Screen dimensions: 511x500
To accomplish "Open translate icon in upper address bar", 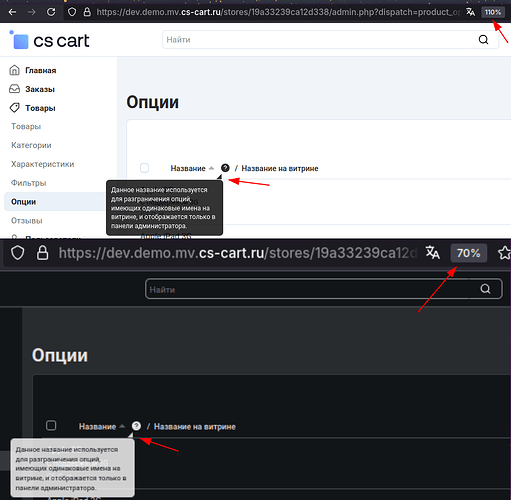I will (x=470, y=12).
